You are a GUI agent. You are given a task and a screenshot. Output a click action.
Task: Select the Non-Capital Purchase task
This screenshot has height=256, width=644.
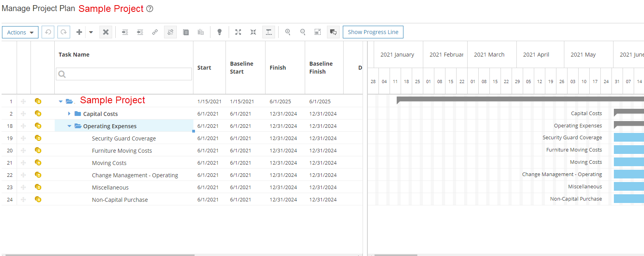(120, 200)
